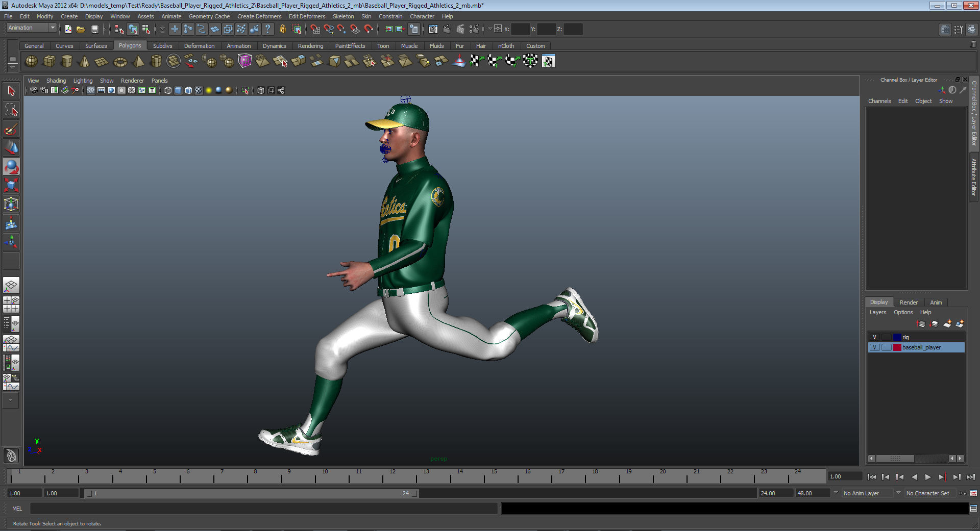Activate the Lasso select tool
Viewport: 980px width, 531px height.
coord(11,110)
